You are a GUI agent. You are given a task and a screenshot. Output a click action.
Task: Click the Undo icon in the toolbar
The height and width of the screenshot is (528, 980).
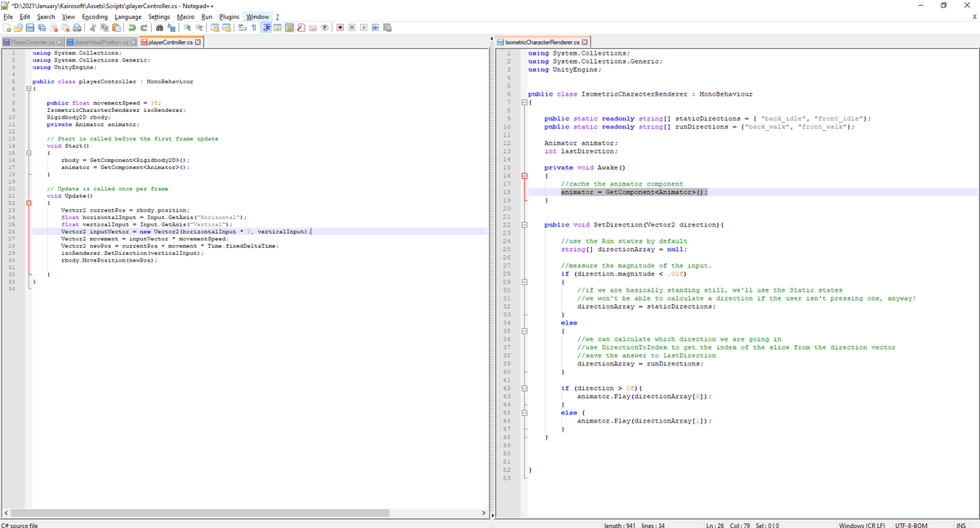pos(132,27)
